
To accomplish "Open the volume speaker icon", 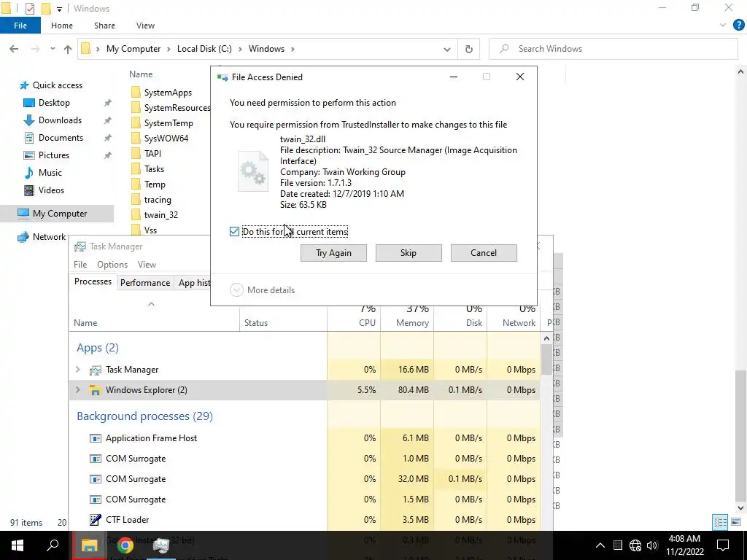I will 652,545.
